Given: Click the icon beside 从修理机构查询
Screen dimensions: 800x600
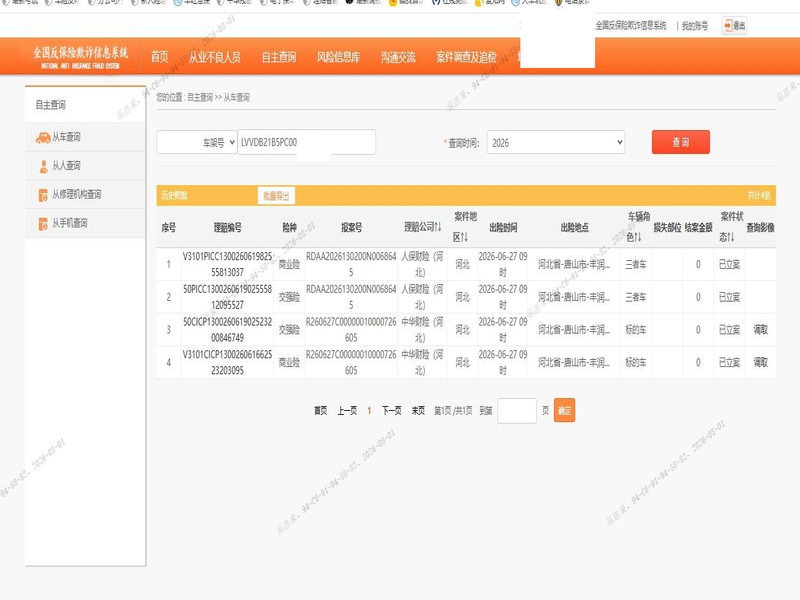Looking at the screenshot, I should tap(43, 195).
